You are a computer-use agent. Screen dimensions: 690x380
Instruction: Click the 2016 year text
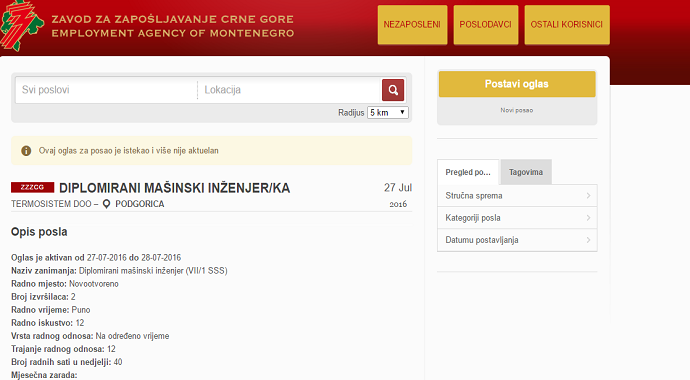pos(398,204)
